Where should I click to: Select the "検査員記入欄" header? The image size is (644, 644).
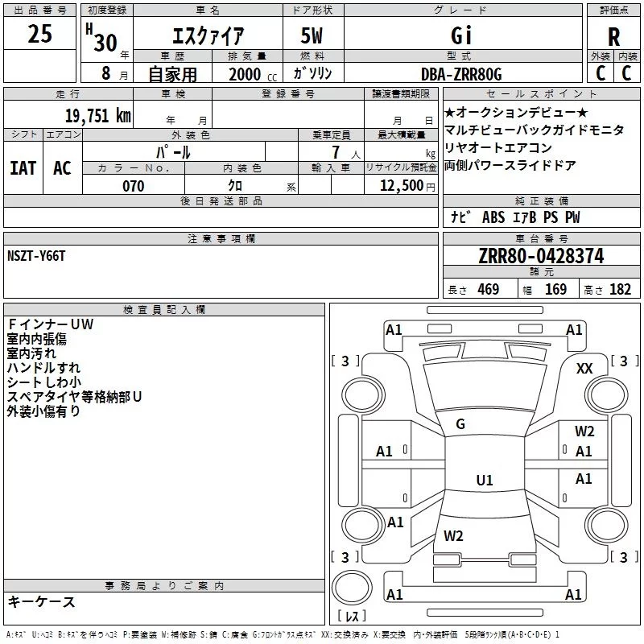coord(164,310)
